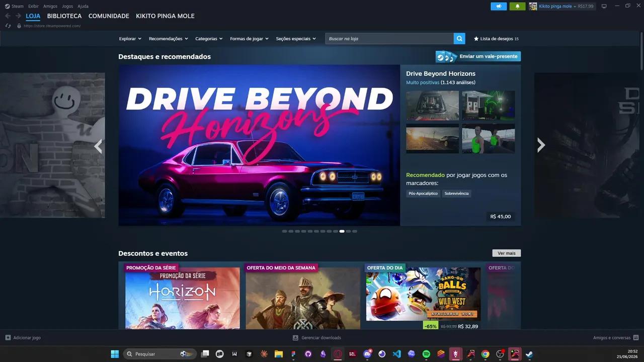Click the Ver mais button
The width and height of the screenshot is (644, 362).
click(507, 253)
